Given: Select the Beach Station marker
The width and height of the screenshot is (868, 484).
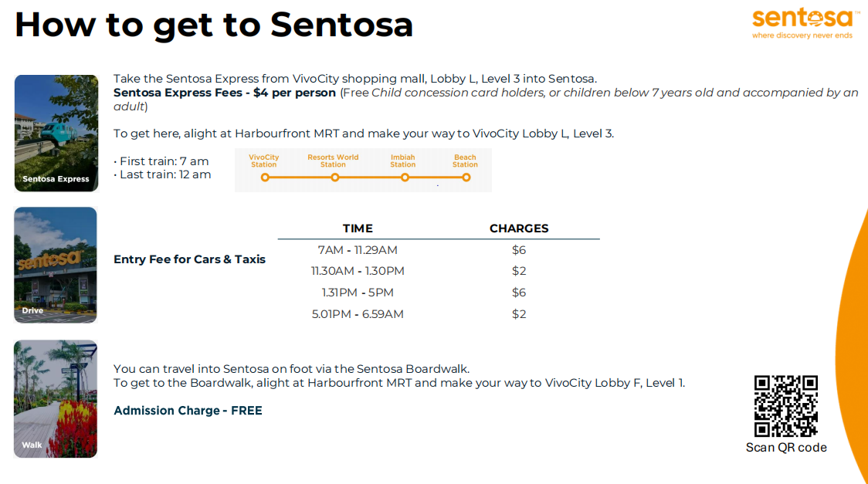Looking at the screenshot, I should (x=466, y=177).
